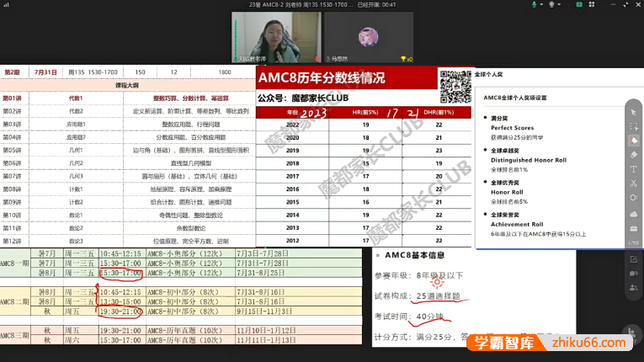Click the LMS button in annotation toolbar
644x362 pixels.
coord(633,242)
